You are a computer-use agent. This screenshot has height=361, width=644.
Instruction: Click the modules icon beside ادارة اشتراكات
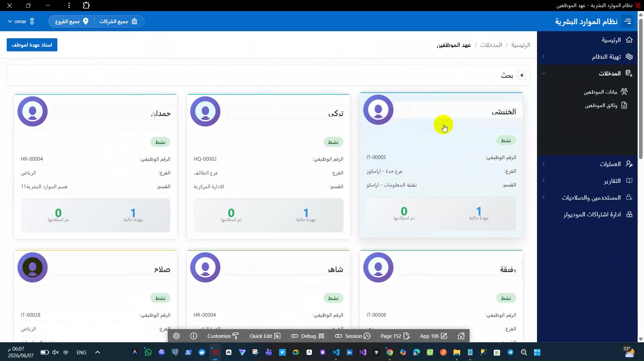629,214
